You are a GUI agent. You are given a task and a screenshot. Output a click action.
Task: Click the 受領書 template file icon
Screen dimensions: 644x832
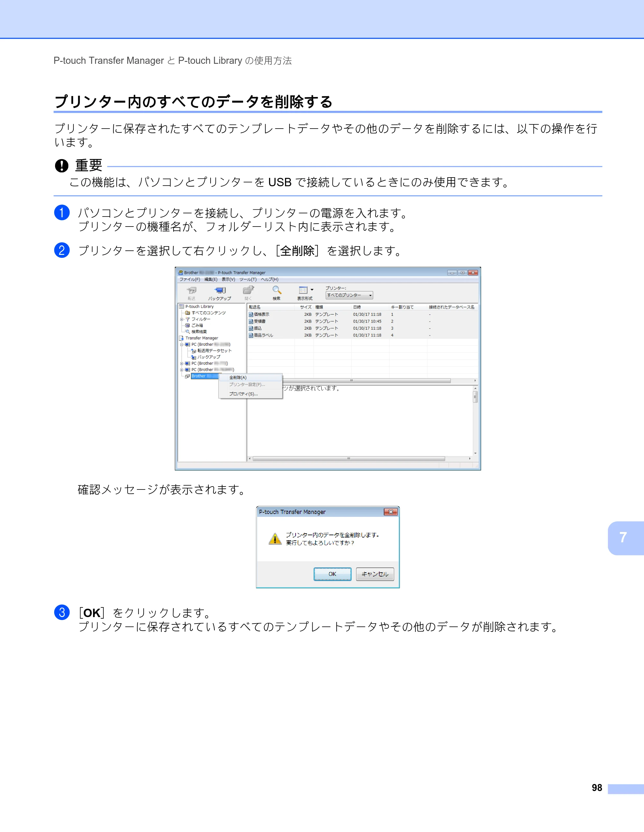251,322
